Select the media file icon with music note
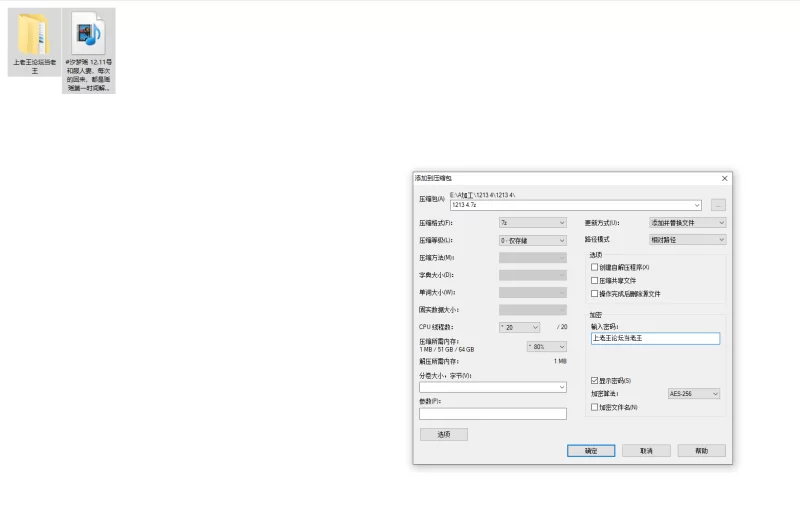This screenshot has height=510, width=800. click(88, 37)
